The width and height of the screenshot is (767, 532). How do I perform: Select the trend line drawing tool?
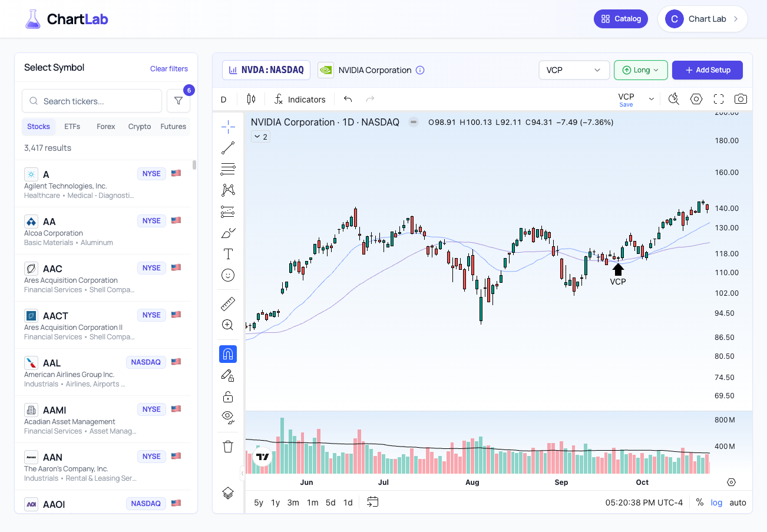point(228,148)
